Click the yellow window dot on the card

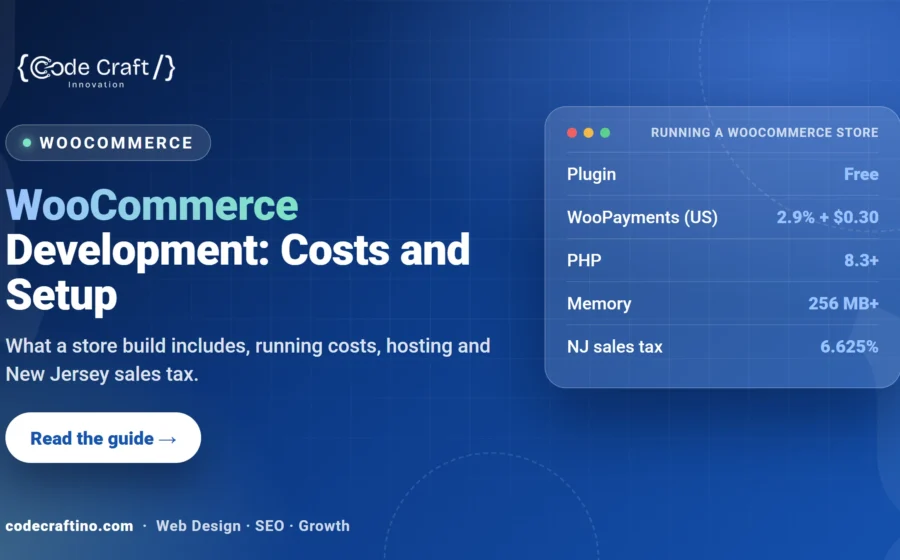(x=588, y=133)
